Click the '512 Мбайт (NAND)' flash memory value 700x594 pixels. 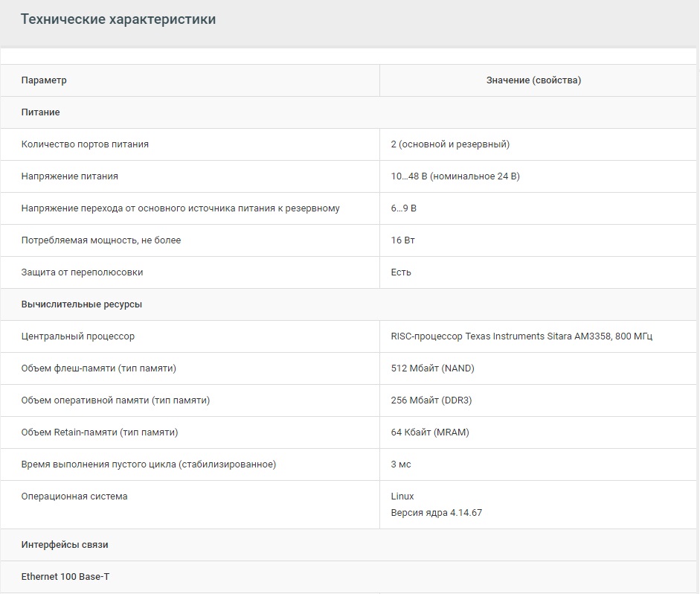[432, 368]
